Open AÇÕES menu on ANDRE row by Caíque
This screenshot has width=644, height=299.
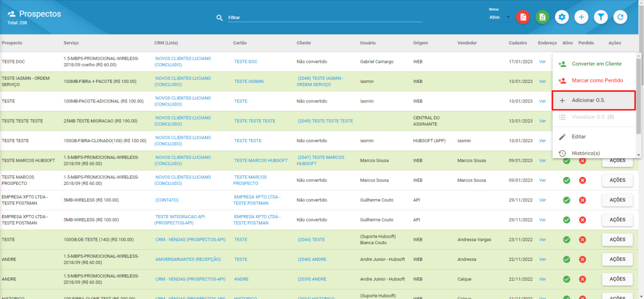[x=617, y=279]
